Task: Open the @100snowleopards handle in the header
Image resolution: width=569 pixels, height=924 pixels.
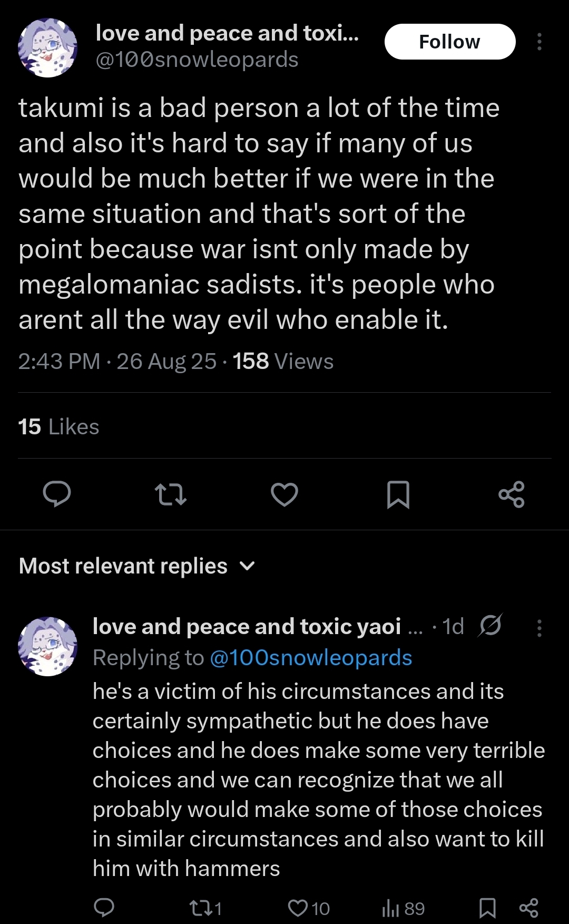Action: point(197,60)
